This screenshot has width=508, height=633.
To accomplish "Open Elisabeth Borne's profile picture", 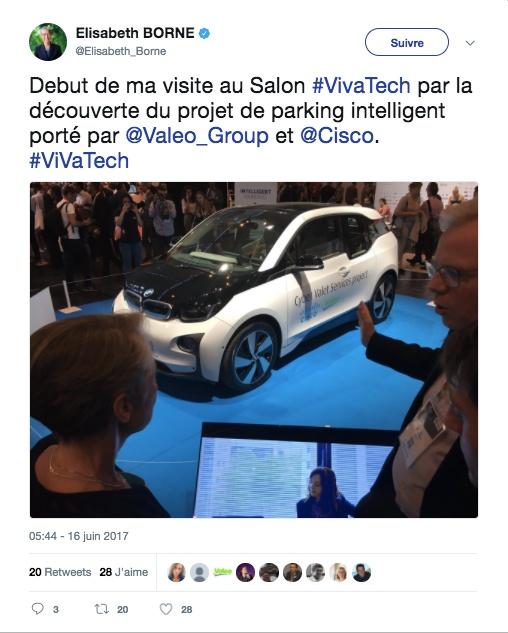I will [48, 42].
